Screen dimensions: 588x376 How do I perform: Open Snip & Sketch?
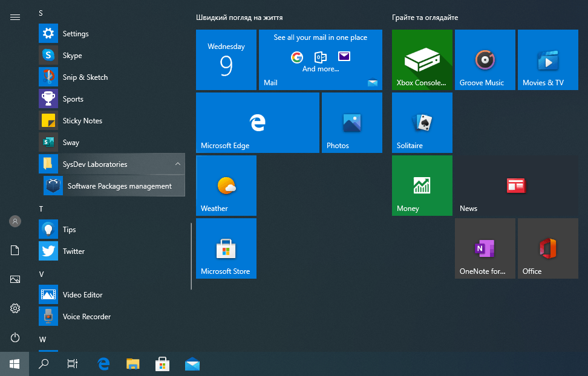(x=111, y=77)
